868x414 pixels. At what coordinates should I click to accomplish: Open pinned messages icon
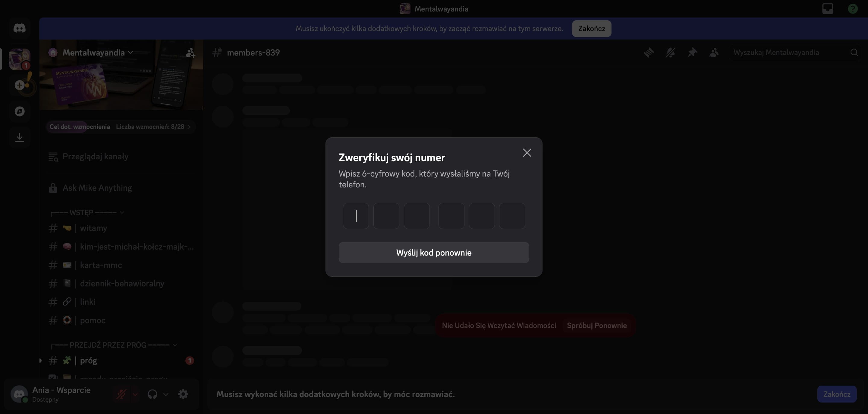(x=692, y=53)
